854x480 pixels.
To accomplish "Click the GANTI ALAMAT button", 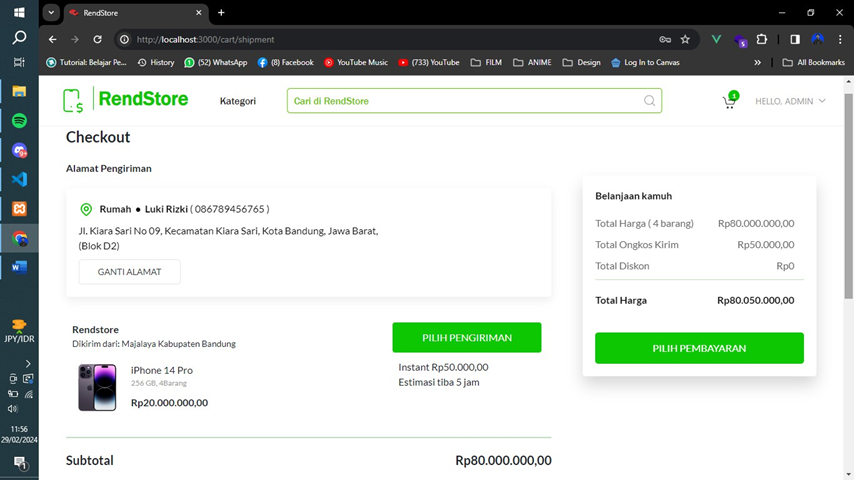I will click(x=130, y=272).
